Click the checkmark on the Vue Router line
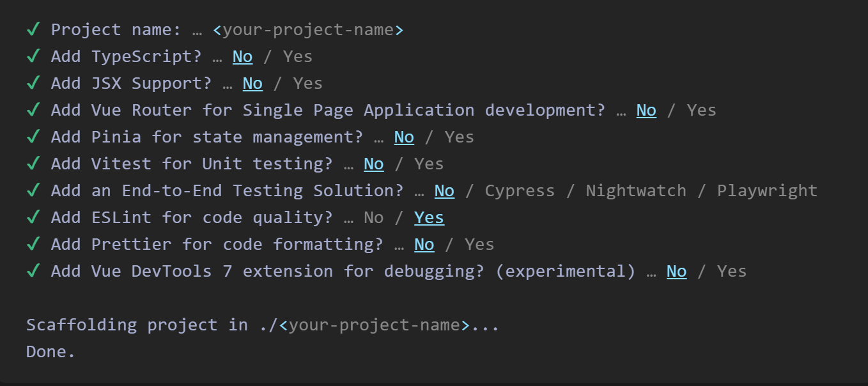 pos(33,111)
